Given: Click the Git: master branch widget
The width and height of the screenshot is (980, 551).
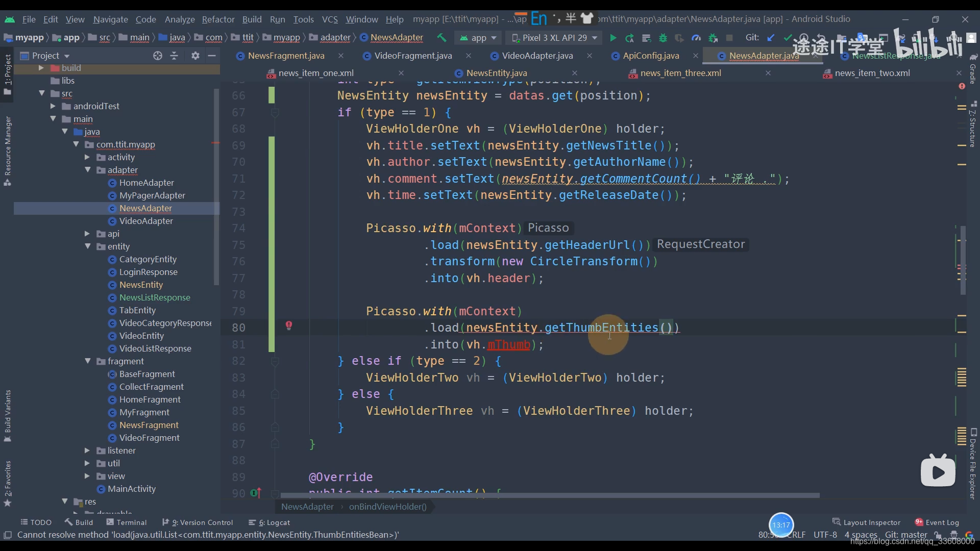Looking at the screenshot, I should [906, 535].
